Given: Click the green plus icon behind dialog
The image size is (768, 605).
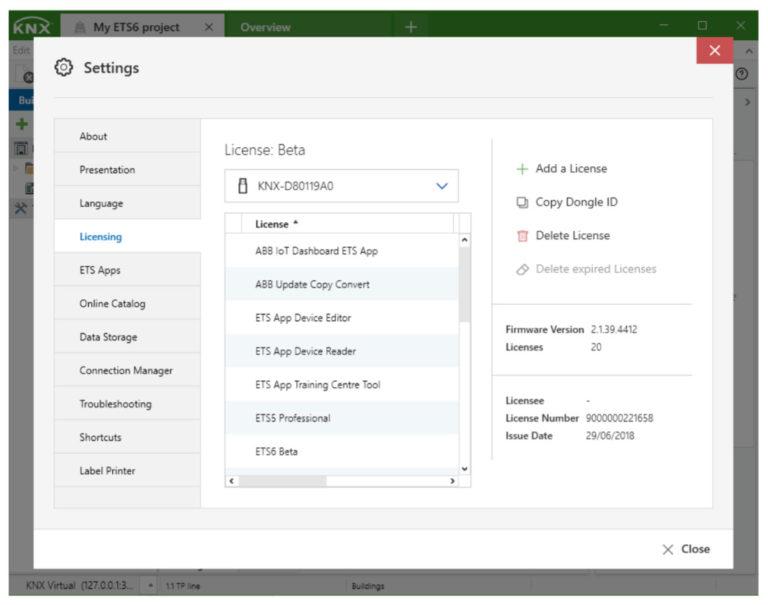Looking at the screenshot, I should (x=22, y=123).
